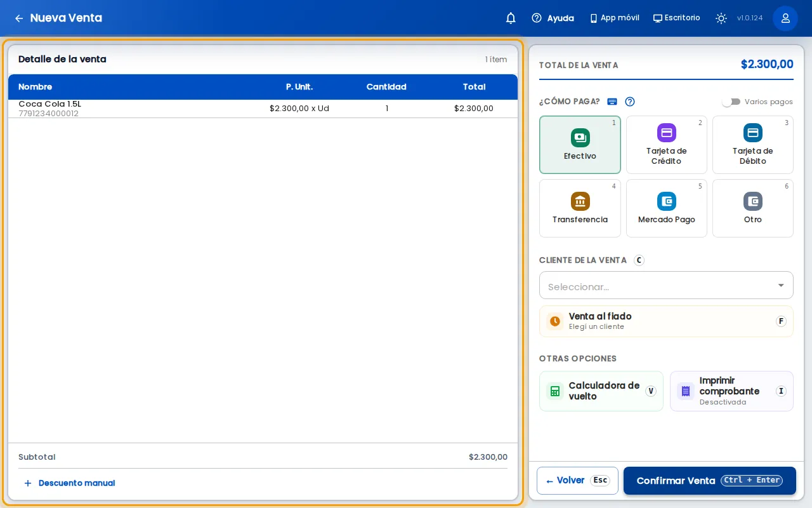Click the question-mark help icon beside ¿Cómo paga?

(x=630, y=102)
